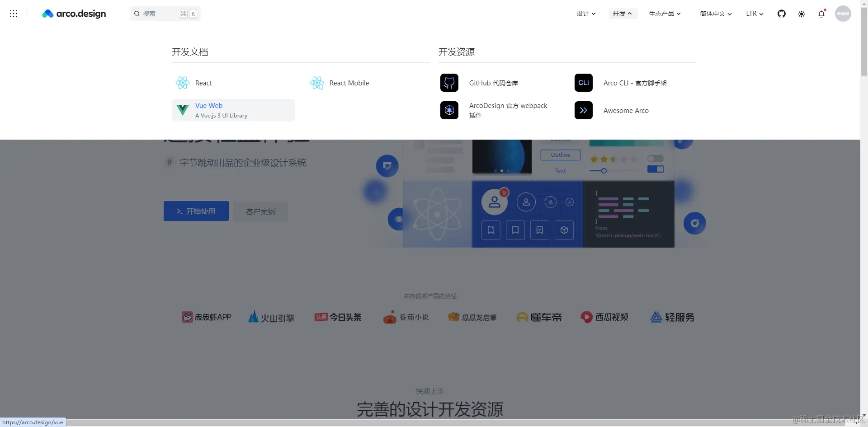Click the 客户案例 button
The height and width of the screenshot is (427, 868).
point(261,211)
